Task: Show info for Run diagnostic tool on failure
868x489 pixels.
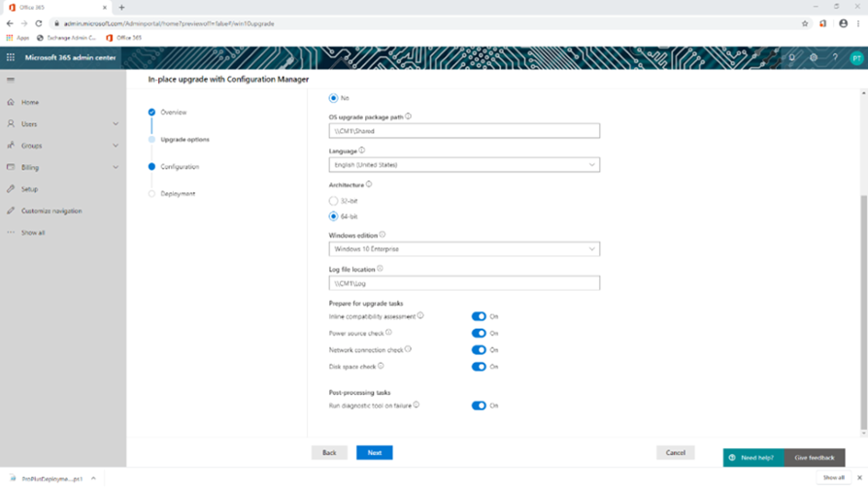Action: click(417, 405)
